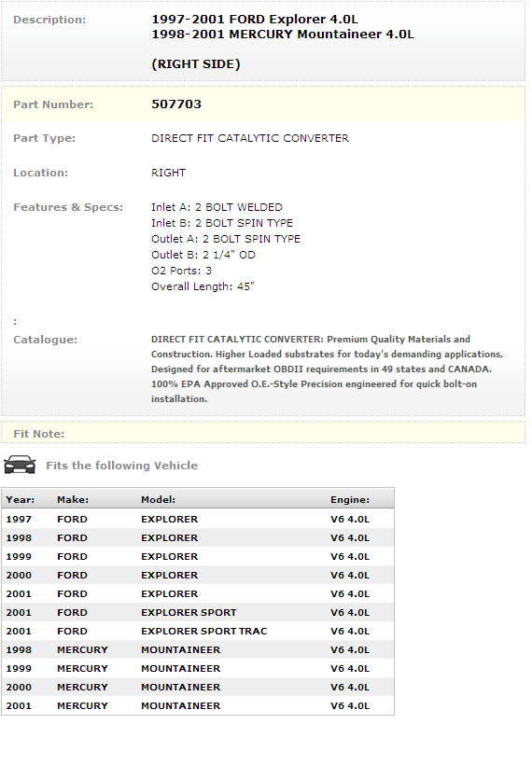This screenshot has width=532, height=766.
Task: Click the Engine column header
Action: pyautogui.click(x=350, y=500)
